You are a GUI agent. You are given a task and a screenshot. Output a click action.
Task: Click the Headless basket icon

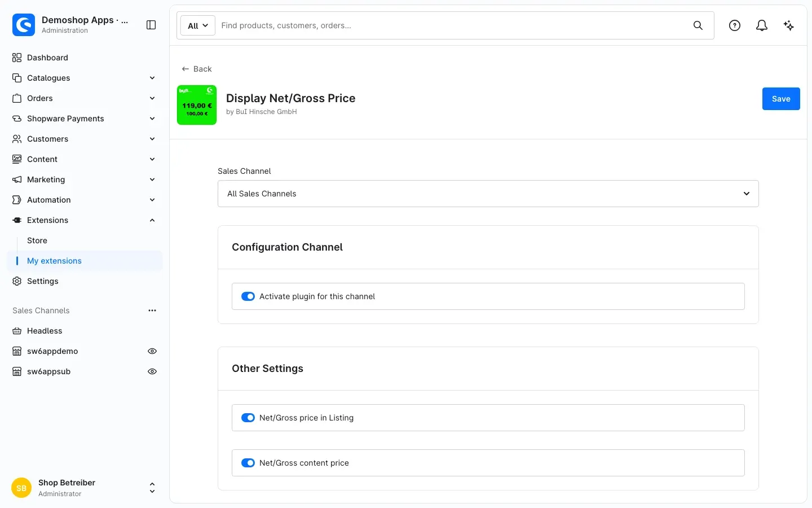[17, 331]
